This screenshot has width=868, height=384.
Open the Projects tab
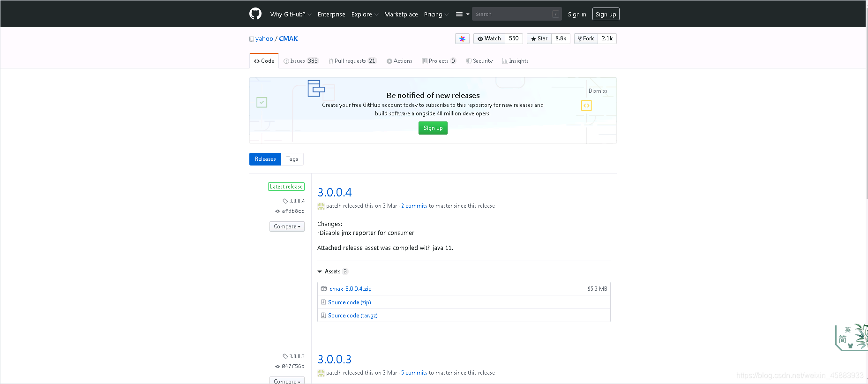(439, 61)
